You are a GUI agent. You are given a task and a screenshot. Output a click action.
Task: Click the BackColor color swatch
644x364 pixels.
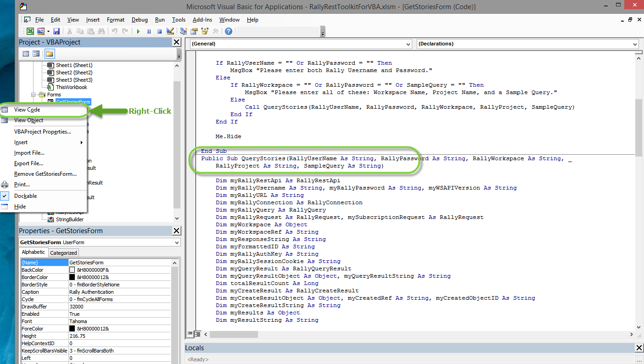(72, 270)
